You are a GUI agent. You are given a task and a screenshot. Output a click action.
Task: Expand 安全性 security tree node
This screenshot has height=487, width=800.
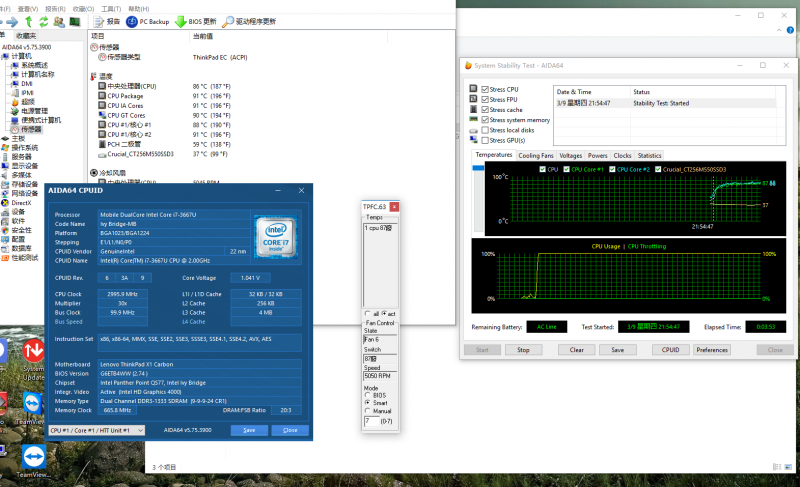[x=21, y=230]
